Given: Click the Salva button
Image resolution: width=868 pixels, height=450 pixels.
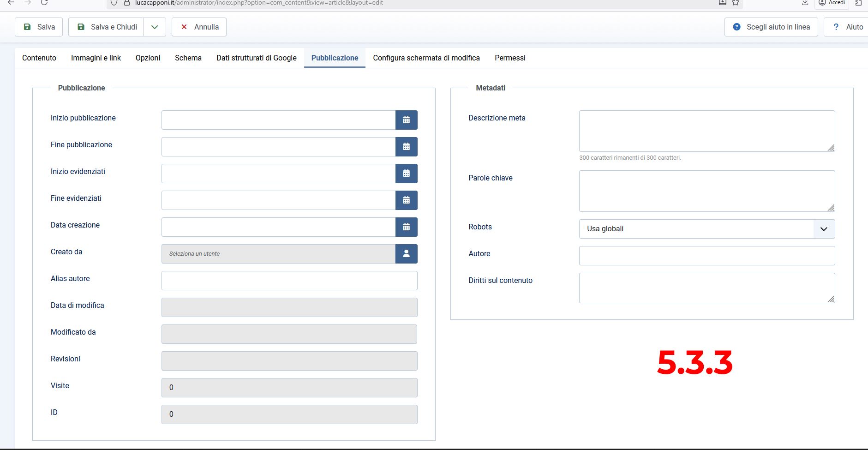Looking at the screenshot, I should point(39,27).
